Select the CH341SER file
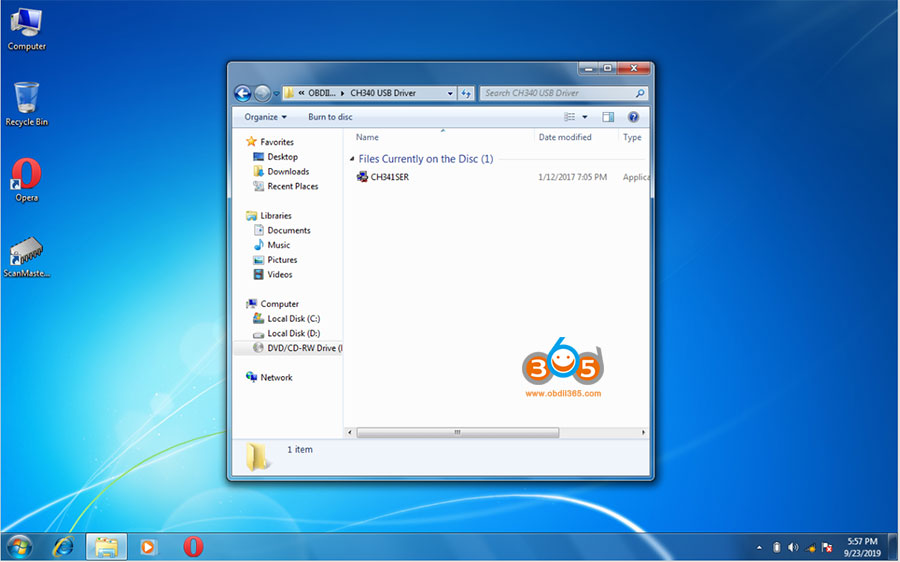 (x=383, y=177)
